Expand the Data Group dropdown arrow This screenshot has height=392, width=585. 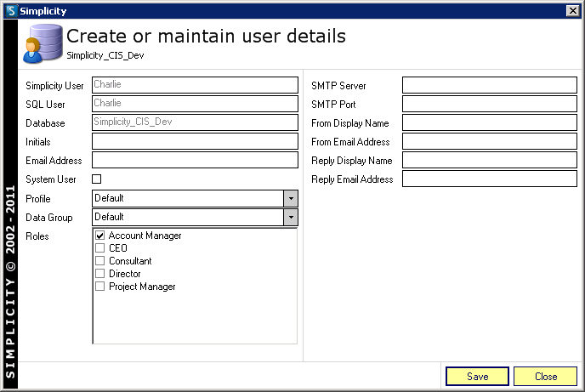tap(291, 217)
